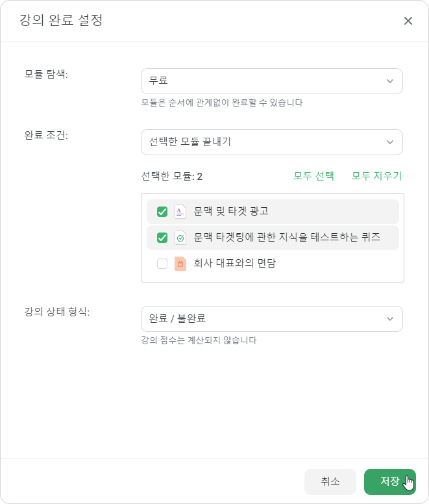429x504 pixels.
Task: Uncheck the 문맥 및 타겟 광고 checkbox
Action: (162, 212)
